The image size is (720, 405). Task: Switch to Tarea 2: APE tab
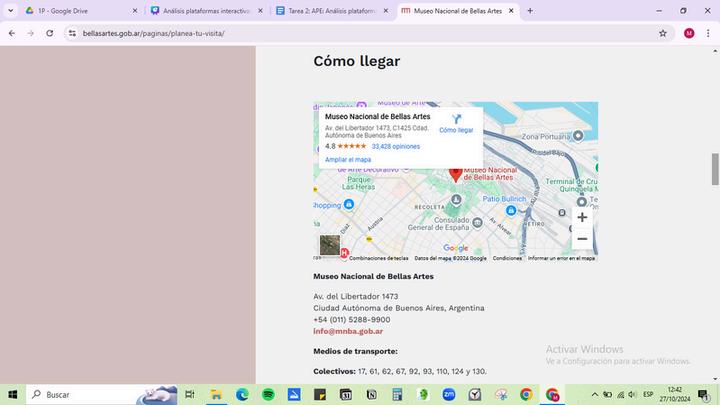(x=331, y=11)
